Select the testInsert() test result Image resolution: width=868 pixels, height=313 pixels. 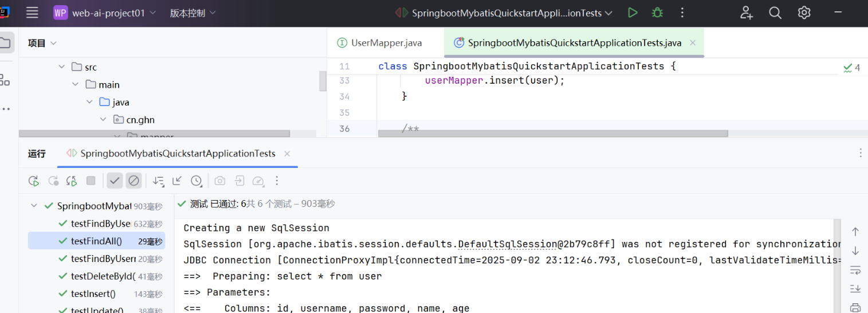[93, 294]
